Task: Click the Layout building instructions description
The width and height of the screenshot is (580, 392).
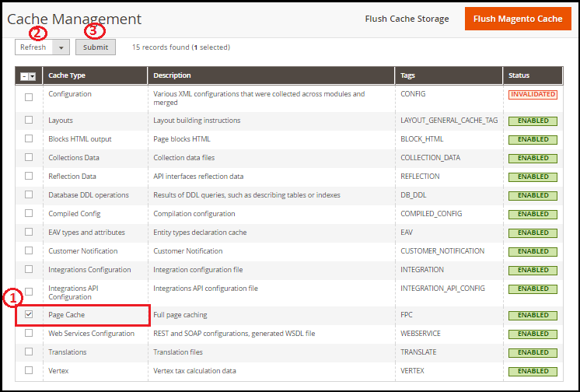Action: point(197,121)
